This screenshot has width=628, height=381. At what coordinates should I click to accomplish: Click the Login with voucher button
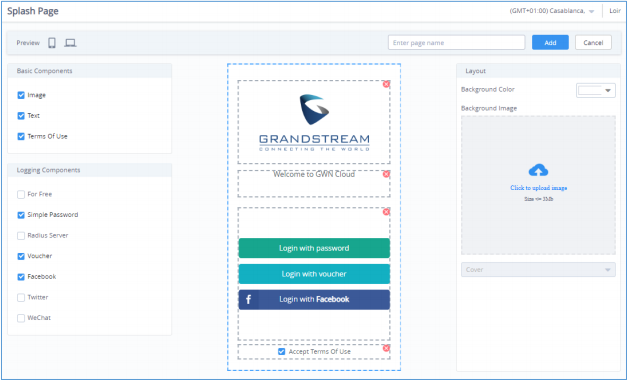pyautogui.click(x=314, y=274)
